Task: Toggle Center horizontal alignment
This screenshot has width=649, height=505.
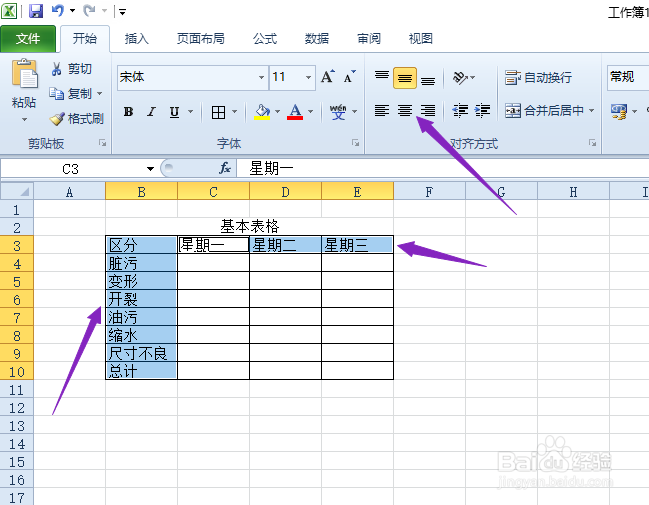Action: click(405, 111)
